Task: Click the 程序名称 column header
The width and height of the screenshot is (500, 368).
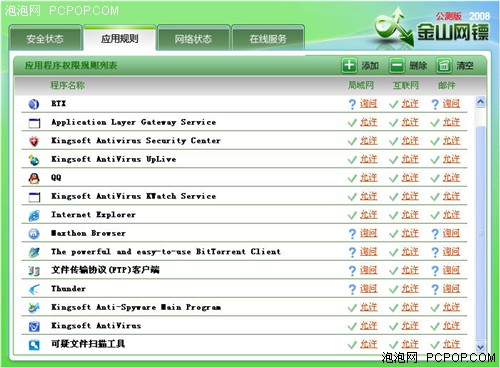Action: pyautogui.click(x=68, y=85)
